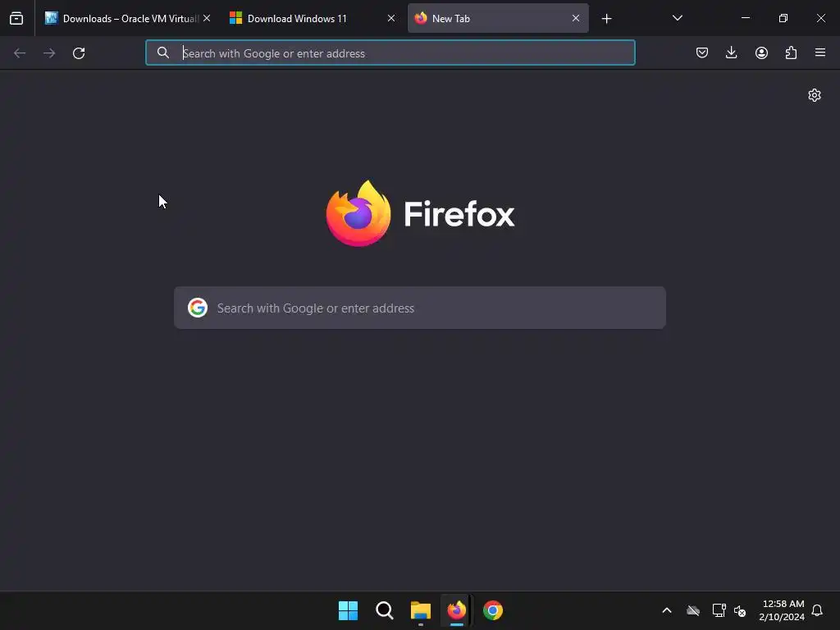Go back one page
This screenshot has width=840, height=630.
pyautogui.click(x=20, y=53)
